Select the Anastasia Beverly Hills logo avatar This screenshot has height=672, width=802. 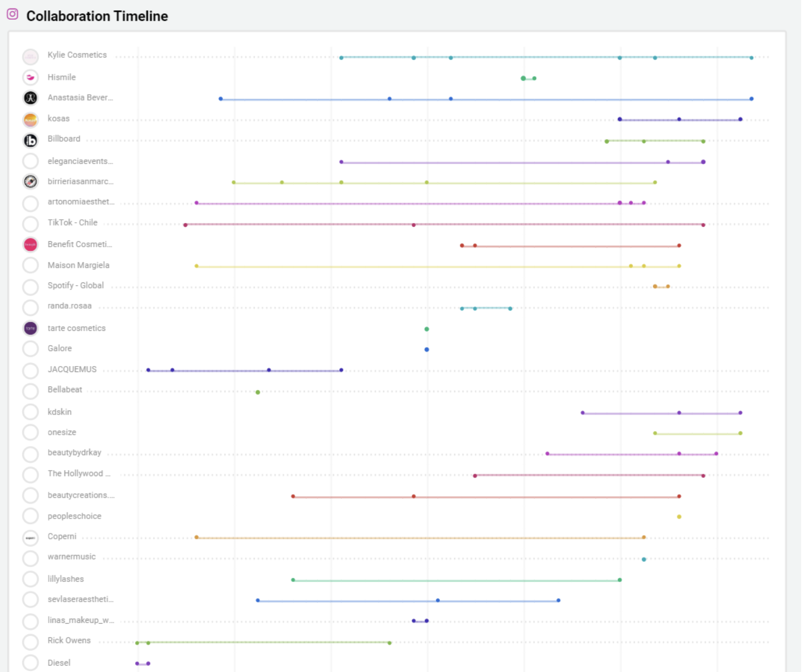(x=30, y=98)
